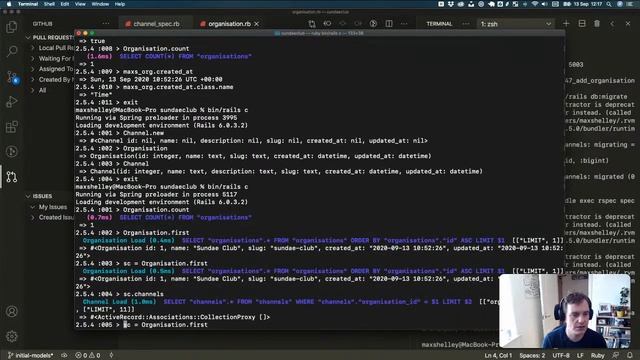Open the notifications bell in status bar
This screenshot has width=640, height=360.
629,356
